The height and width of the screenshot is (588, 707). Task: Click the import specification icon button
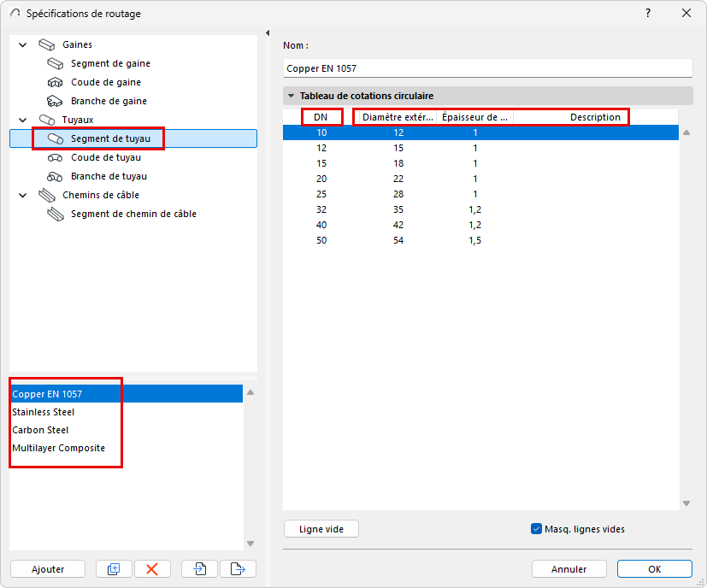[x=200, y=569]
